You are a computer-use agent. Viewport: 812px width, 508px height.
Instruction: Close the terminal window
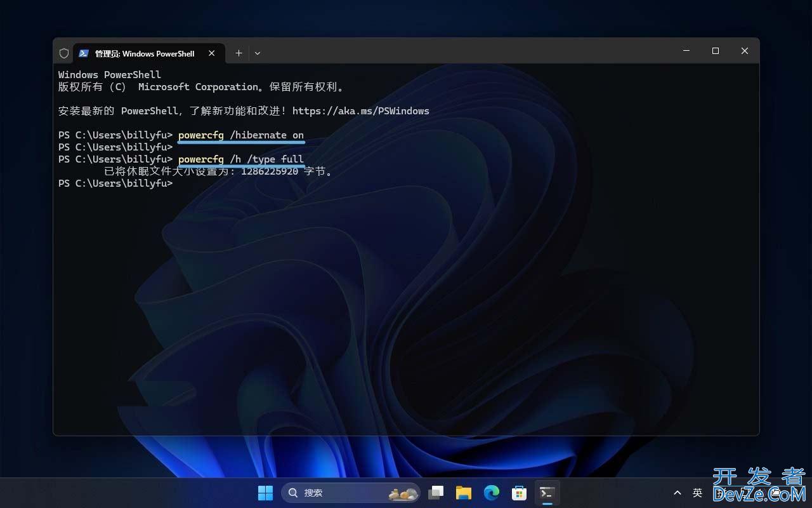[745, 51]
